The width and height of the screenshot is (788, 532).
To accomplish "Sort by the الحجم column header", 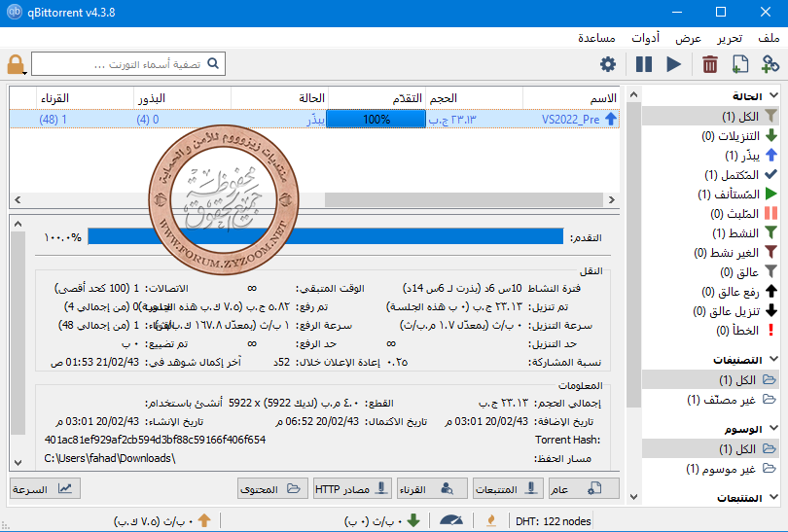I will [474, 98].
